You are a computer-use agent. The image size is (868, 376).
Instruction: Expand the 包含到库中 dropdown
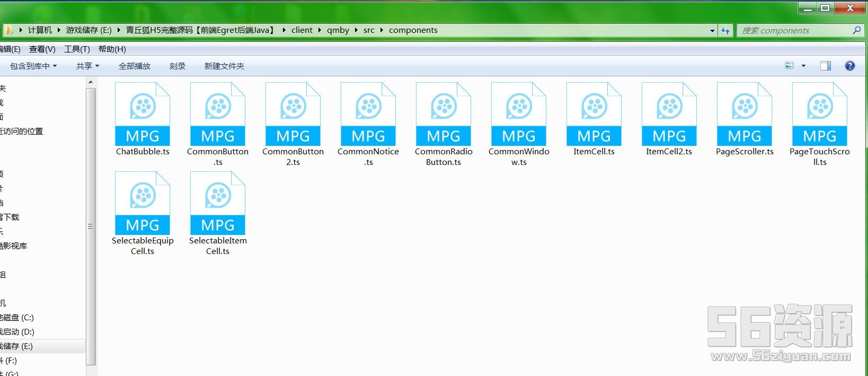[33, 66]
